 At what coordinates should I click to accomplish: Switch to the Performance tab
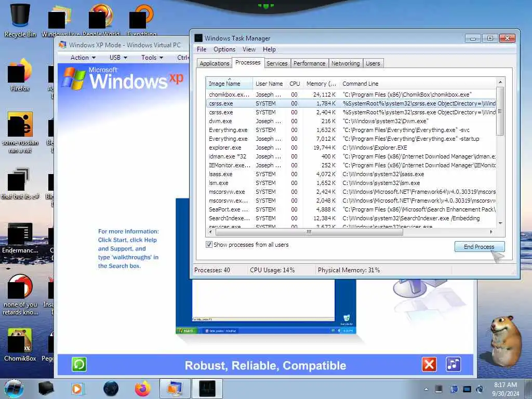309,63
